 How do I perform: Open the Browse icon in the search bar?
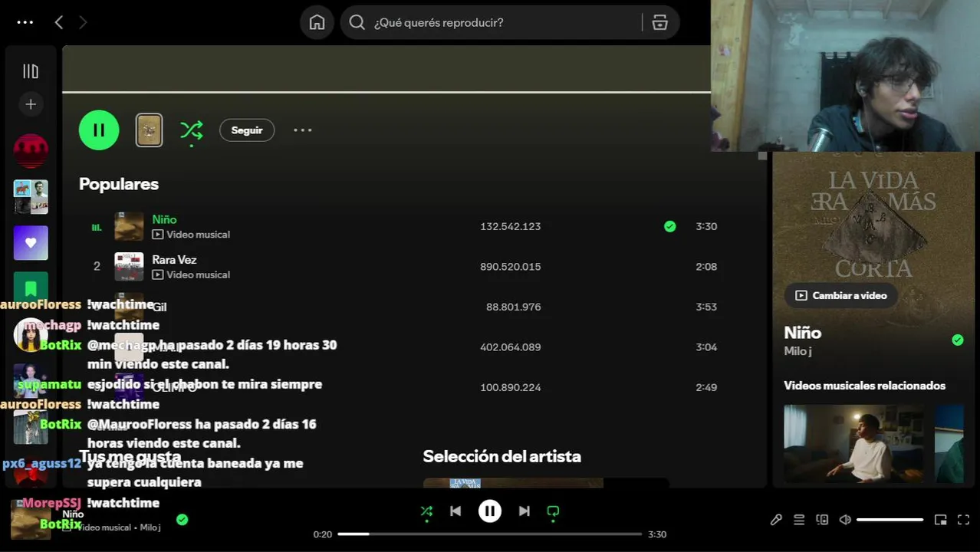pyautogui.click(x=660, y=22)
